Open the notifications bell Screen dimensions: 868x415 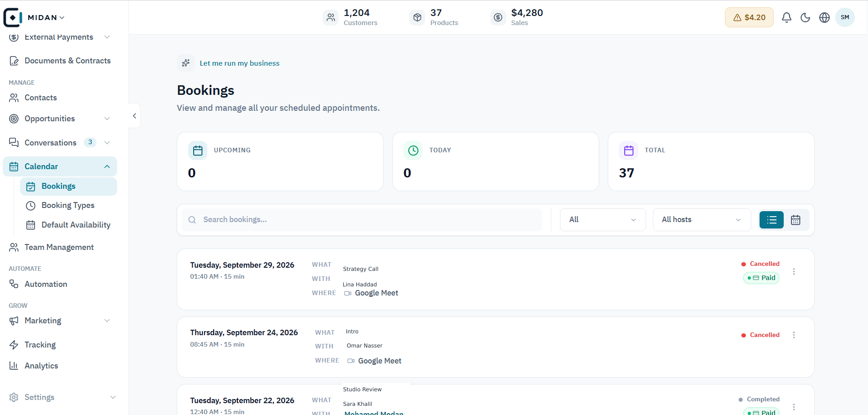click(786, 17)
